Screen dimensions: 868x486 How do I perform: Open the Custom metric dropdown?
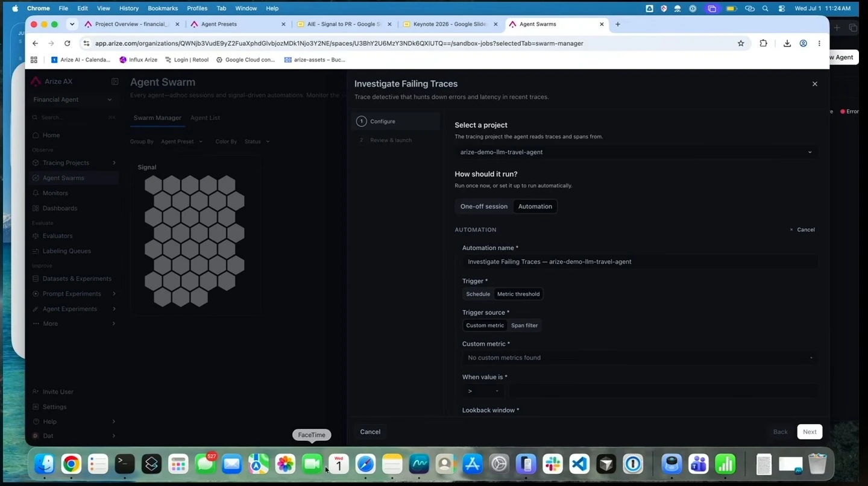[640, 358]
